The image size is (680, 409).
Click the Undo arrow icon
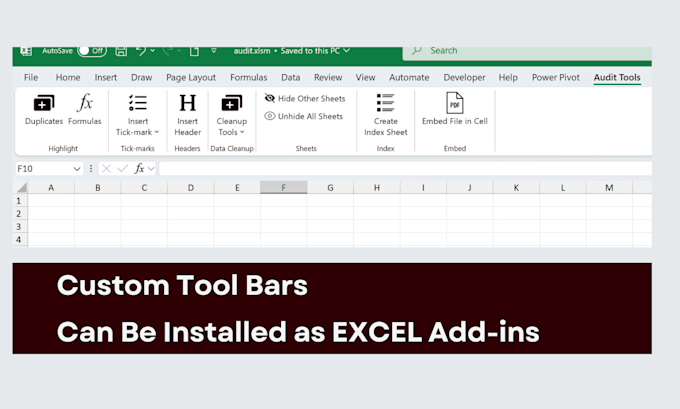(x=141, y=51)
